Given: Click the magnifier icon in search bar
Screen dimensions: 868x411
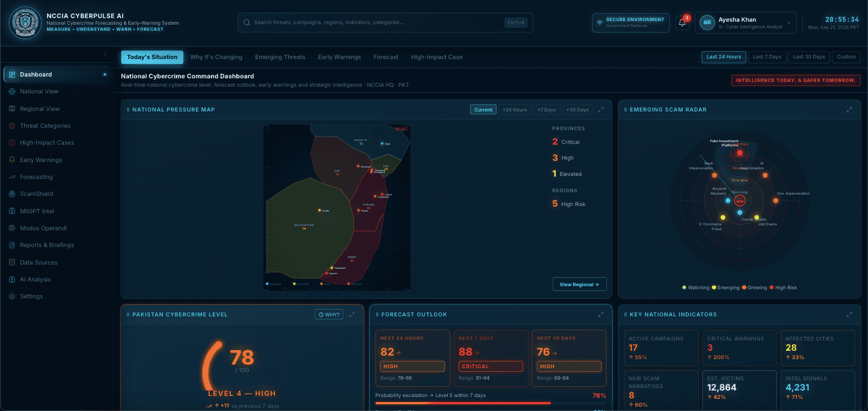Looking at the screenshot, I should (247, 23).
